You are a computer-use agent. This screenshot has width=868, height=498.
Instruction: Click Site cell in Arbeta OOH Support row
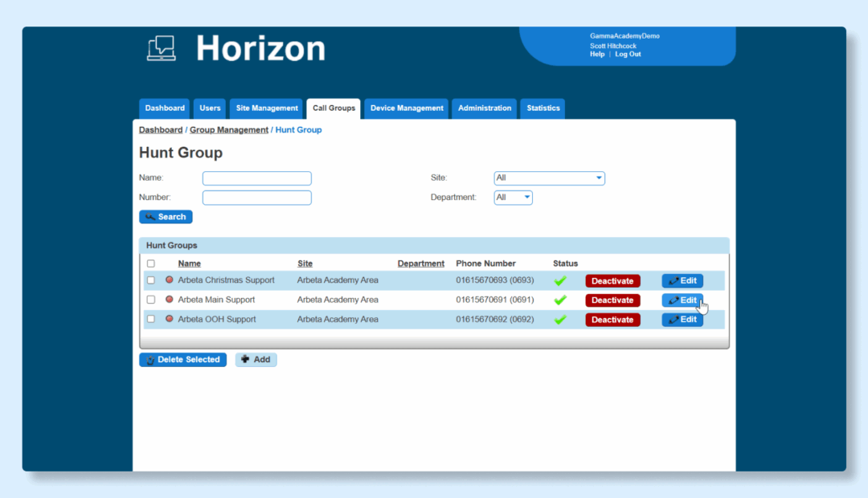pos(338,319)
